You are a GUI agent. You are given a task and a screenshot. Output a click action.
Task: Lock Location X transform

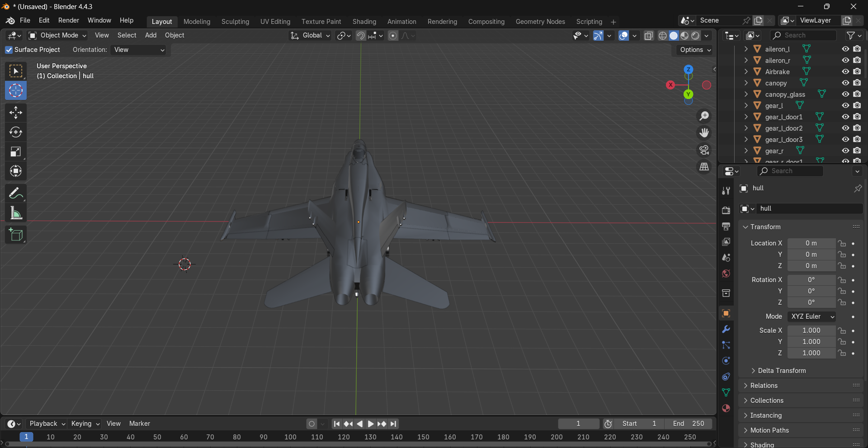(842, 243)
